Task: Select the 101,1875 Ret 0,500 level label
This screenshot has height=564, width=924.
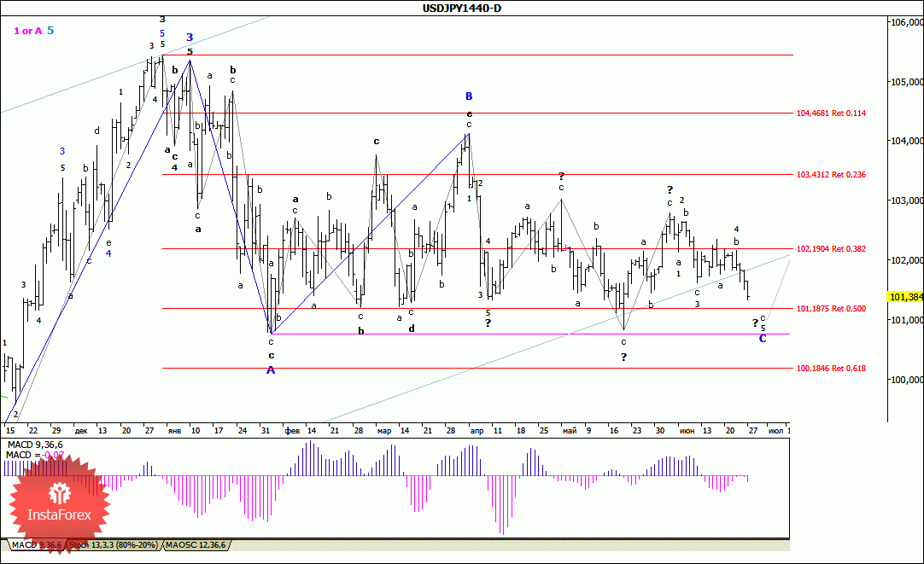Action: click(x=831, y=309)
